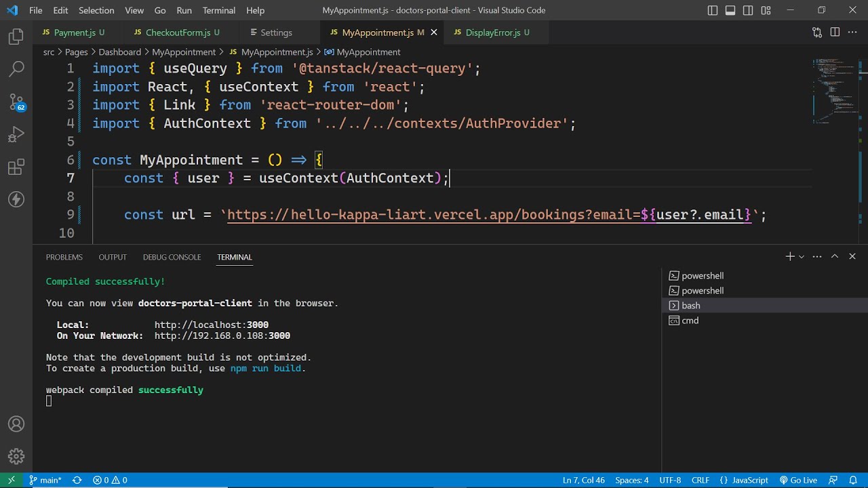
Task: Click Dashboard in the breadcrumb
Action: pos(120,52)
